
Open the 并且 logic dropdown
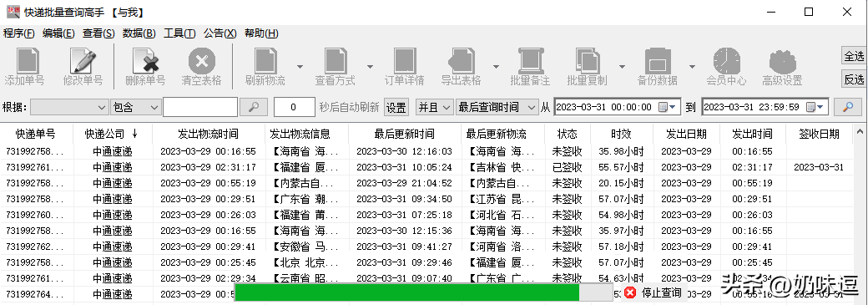[435, 107]
